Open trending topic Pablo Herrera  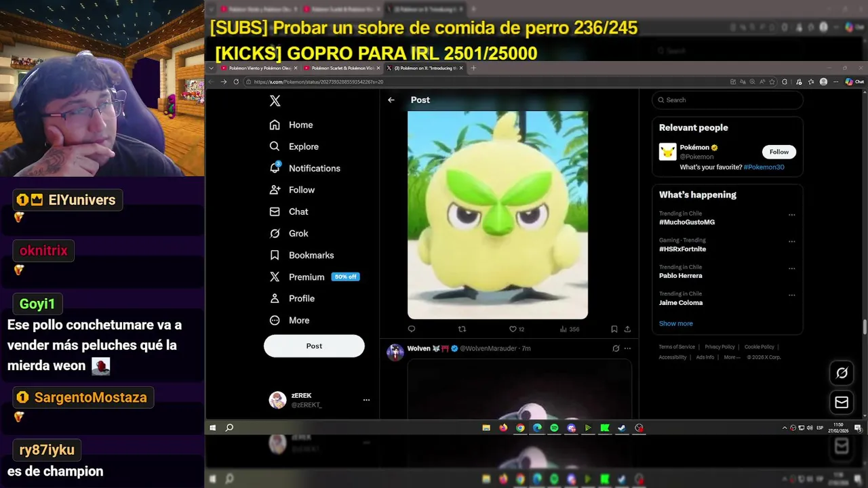pos(680,276)
